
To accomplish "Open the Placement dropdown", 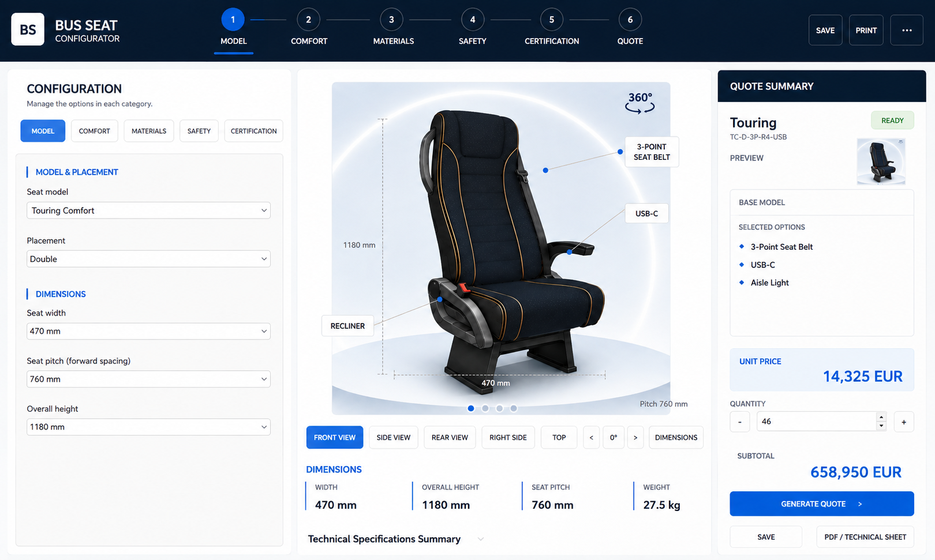I will tap(148, 259).
